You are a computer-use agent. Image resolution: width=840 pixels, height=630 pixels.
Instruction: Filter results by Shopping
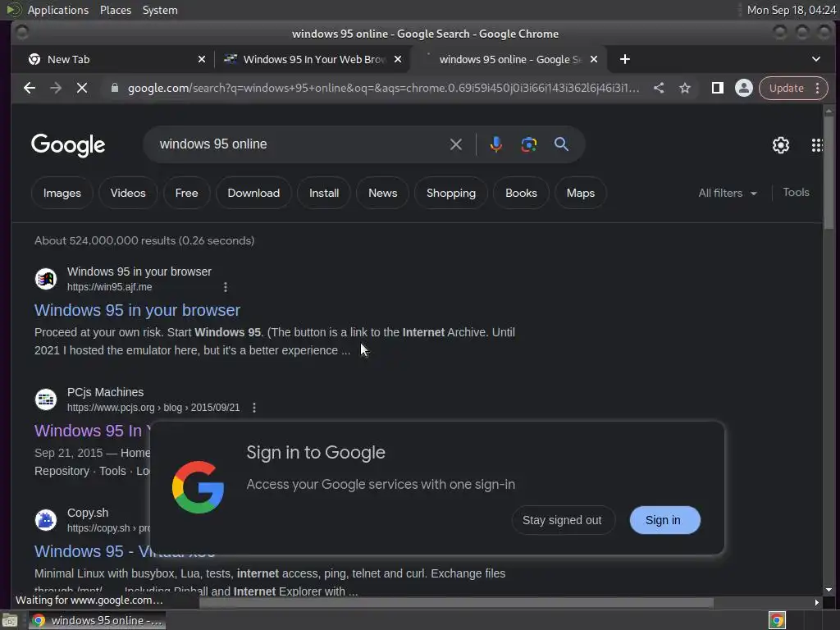[451, 193]
